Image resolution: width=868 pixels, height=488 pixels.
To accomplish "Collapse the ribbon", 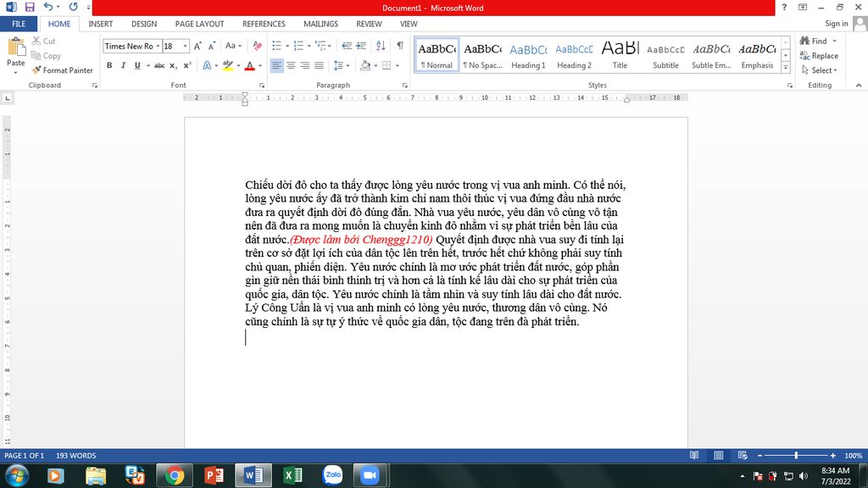I will (859, 86).
